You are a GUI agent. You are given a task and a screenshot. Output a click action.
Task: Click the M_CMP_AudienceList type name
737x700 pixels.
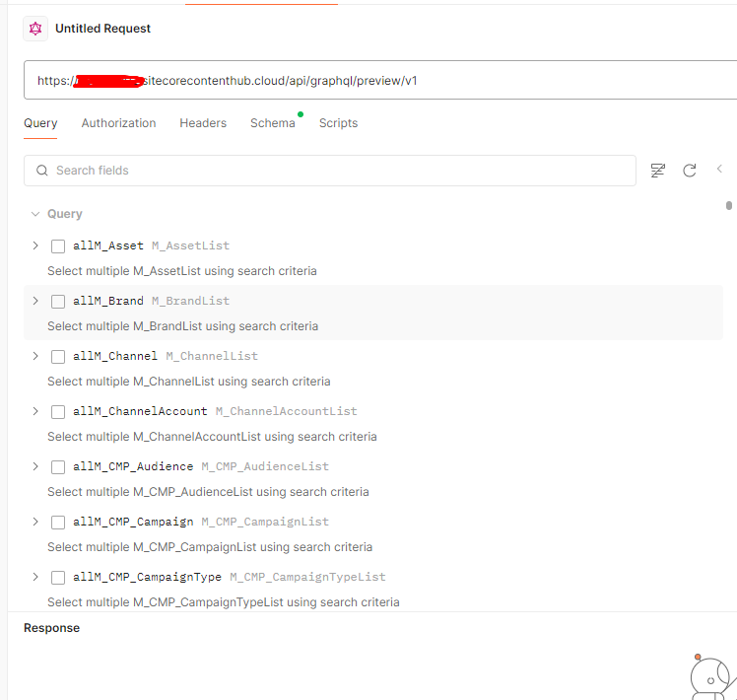265,466
